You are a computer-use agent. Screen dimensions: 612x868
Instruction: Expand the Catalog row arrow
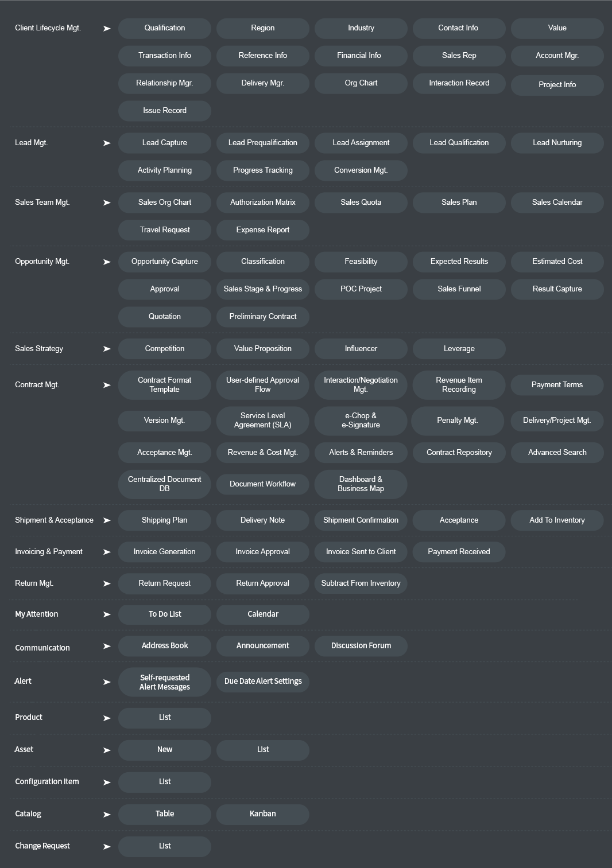[107, 814]
